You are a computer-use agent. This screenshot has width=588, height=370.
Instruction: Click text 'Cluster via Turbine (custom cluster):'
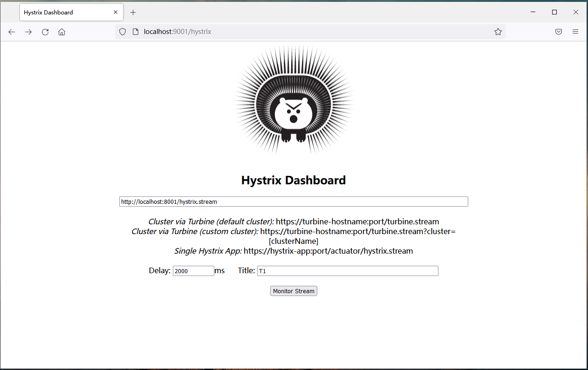[195, 231]
